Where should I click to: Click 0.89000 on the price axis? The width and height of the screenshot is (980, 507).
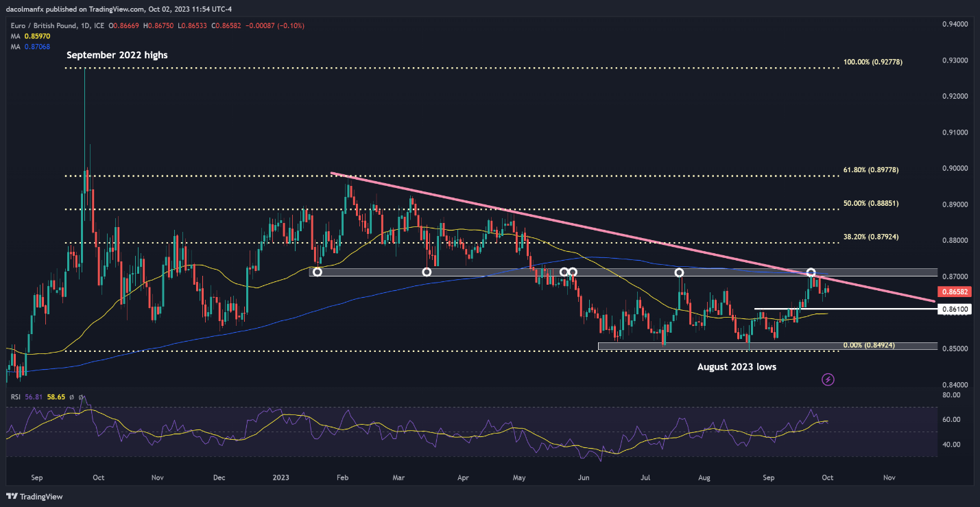[954, 204]
